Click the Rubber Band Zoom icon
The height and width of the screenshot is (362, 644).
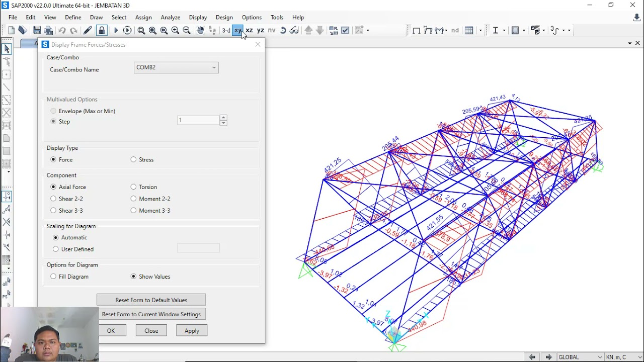141,30
